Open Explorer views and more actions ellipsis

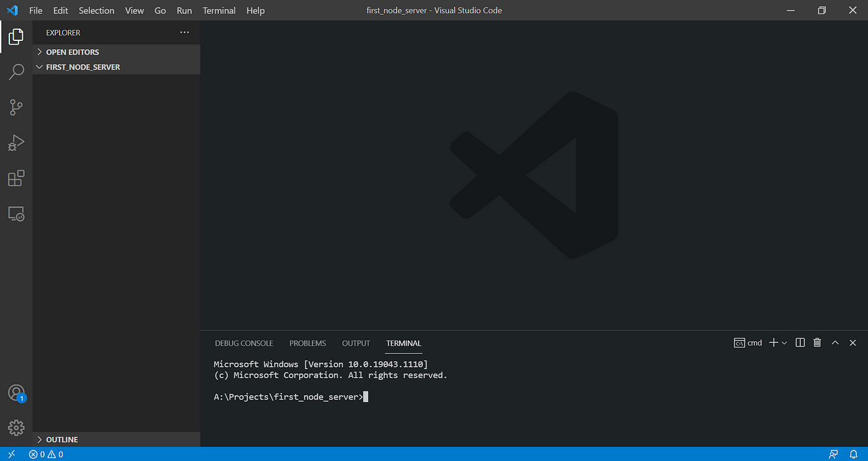185,32
